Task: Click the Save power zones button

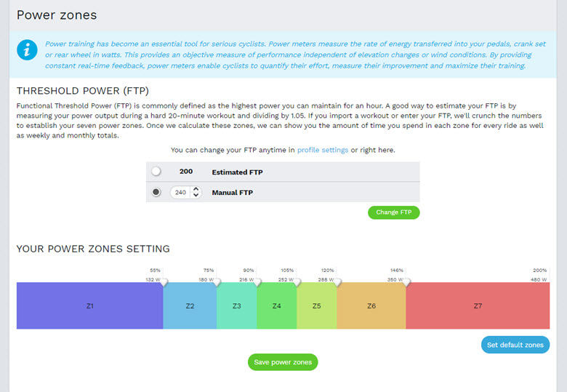Action: (283, 362)
